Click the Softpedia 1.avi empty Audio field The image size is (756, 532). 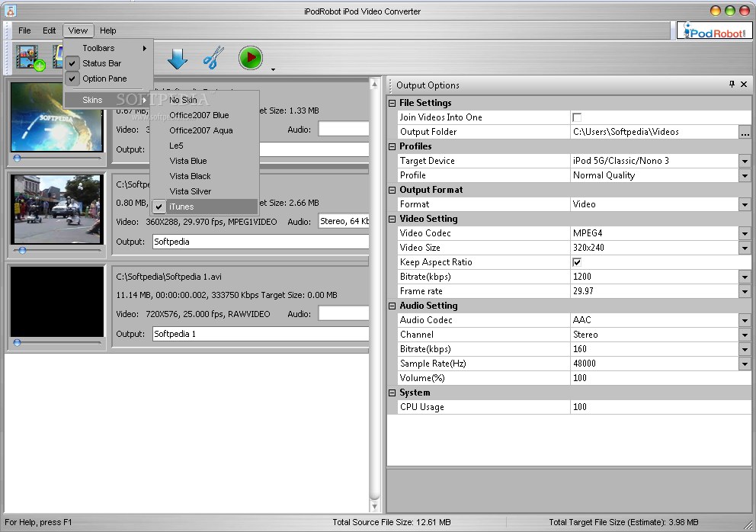click(x=344, y=313)
